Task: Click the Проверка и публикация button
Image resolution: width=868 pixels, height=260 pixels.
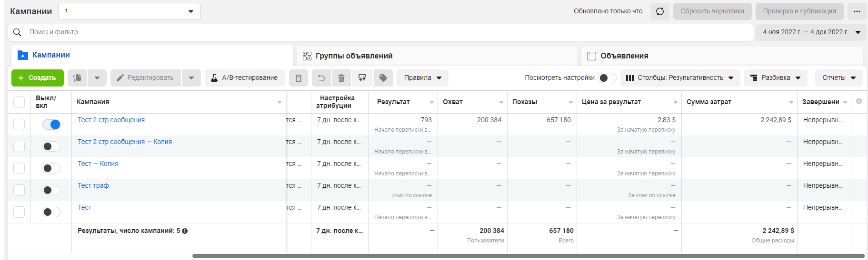Action: click(x=799, y=11)
